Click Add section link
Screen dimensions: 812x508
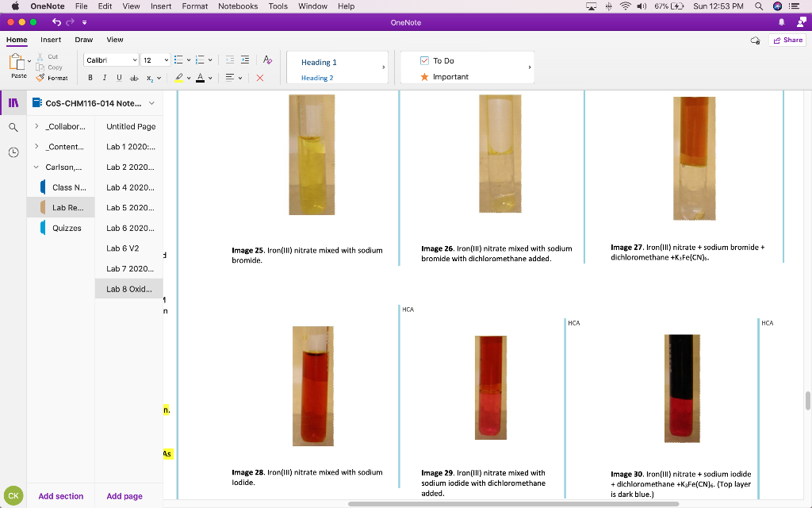(60, 496)
